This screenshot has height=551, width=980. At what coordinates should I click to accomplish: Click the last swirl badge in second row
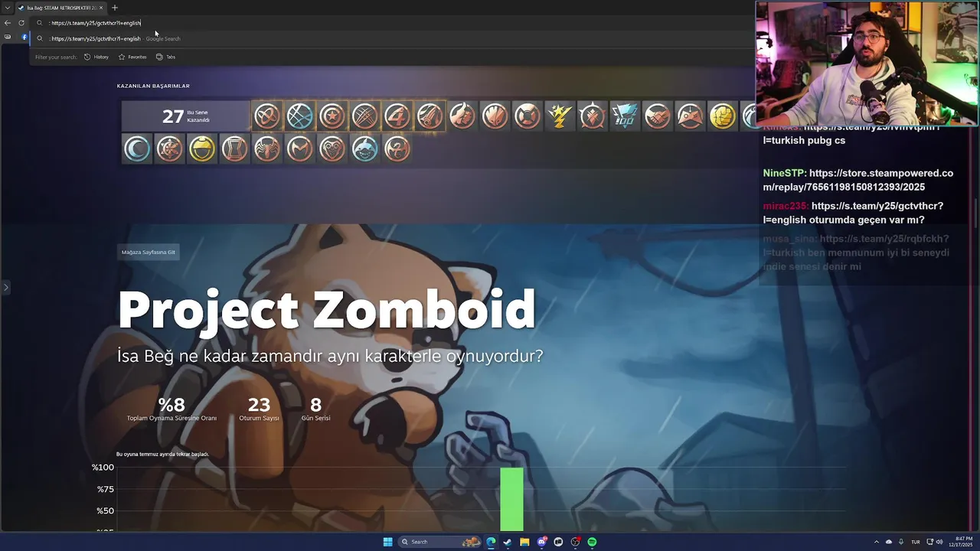pyautogui.click(x=397, y=148)
